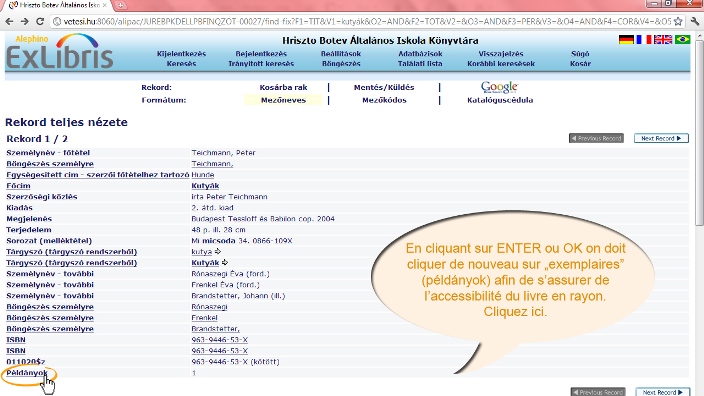The height and width of the screenshot is (396, 704).
Task: Open Keresés in the top menu
Action: click(x=181, y=64)
